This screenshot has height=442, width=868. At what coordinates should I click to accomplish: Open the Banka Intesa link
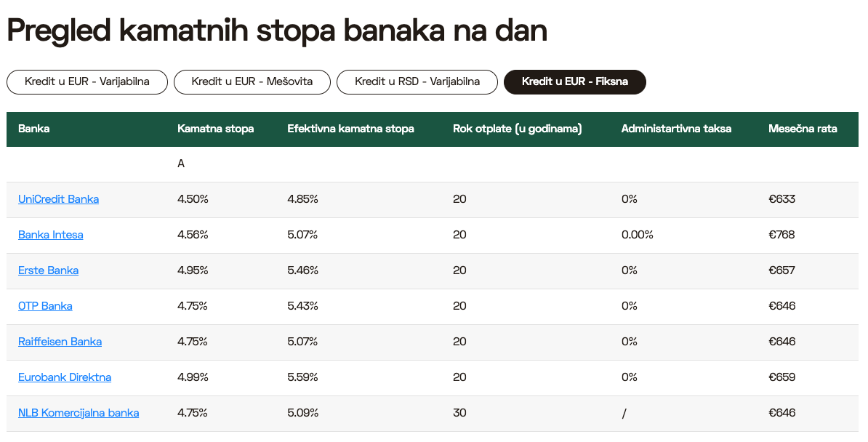tap(51, 235)
